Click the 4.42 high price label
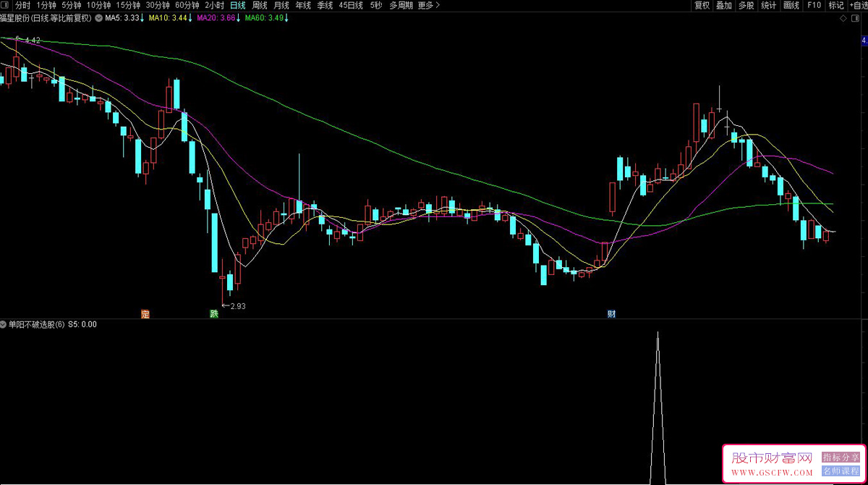The height and width of the screenshot is (485, 868). click(x=33, y=41)
